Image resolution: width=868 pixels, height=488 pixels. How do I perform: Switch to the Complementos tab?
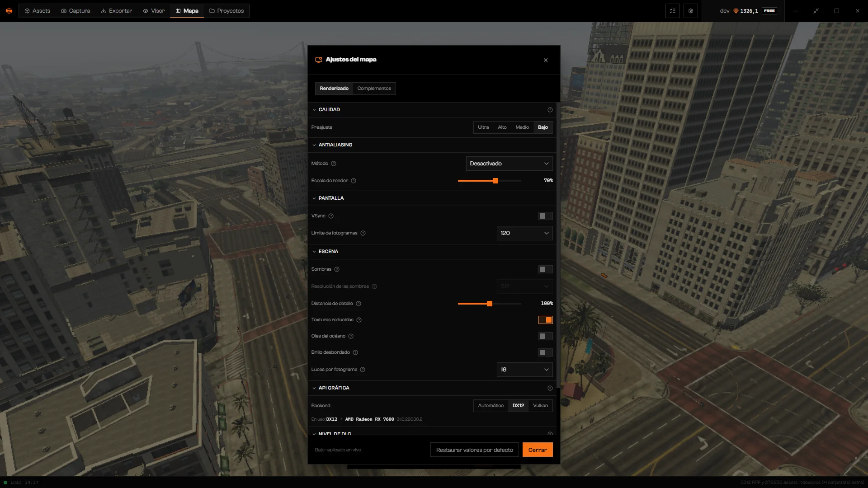click(x=374, y=89)
